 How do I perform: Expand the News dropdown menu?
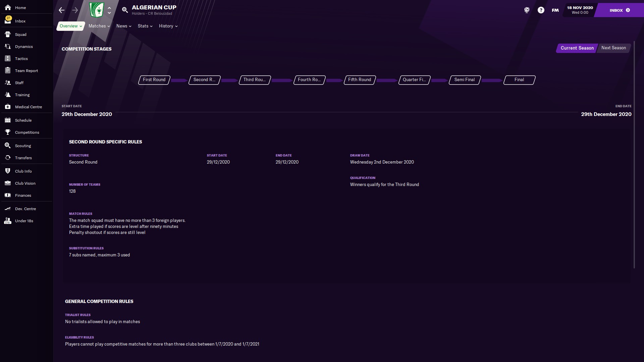124,26
